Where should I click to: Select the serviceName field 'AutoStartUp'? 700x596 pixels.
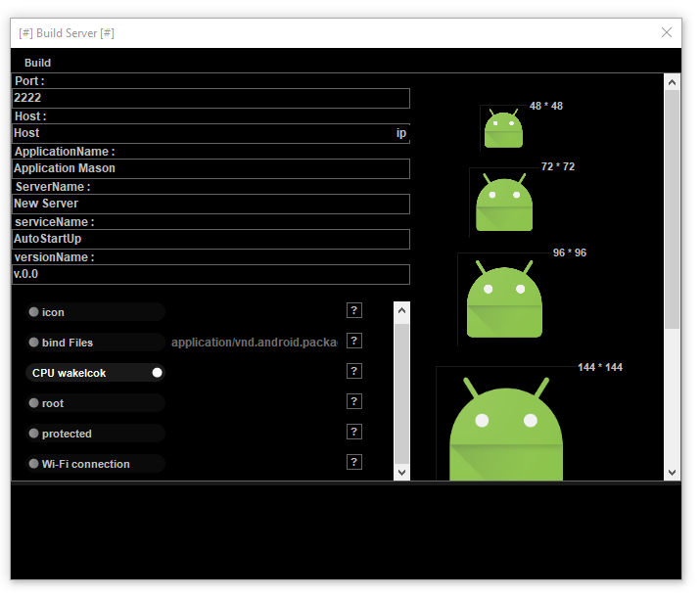pyautogui.click(x=210, y=239)
